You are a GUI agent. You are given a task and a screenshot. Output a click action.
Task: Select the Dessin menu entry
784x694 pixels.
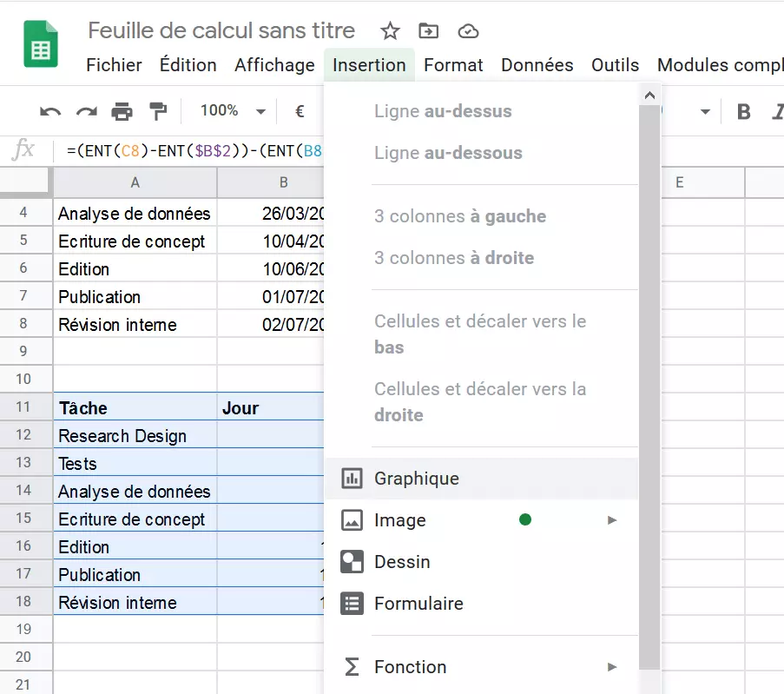pos(482,562)
